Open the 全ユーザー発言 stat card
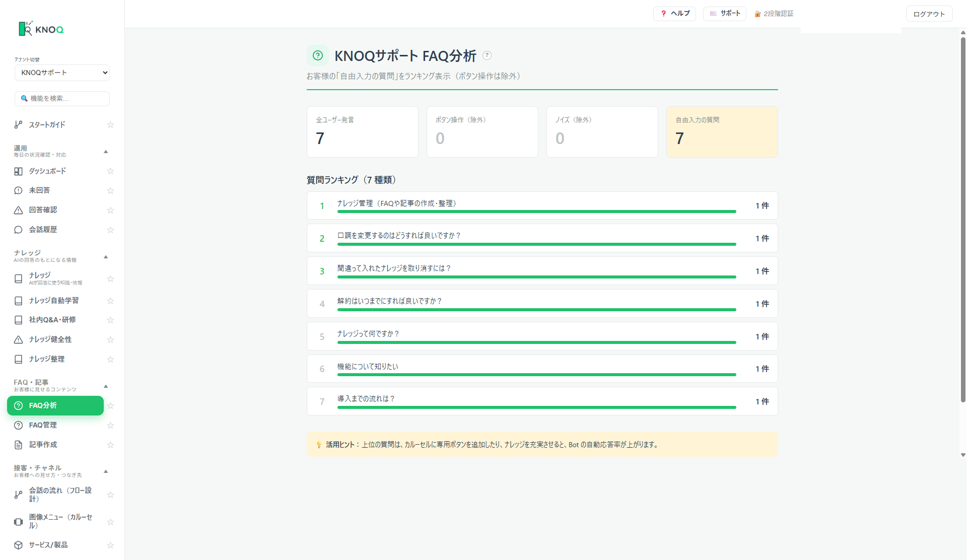Screen dimensions: 967x560 pyautogui.click(x=363, y=132)
